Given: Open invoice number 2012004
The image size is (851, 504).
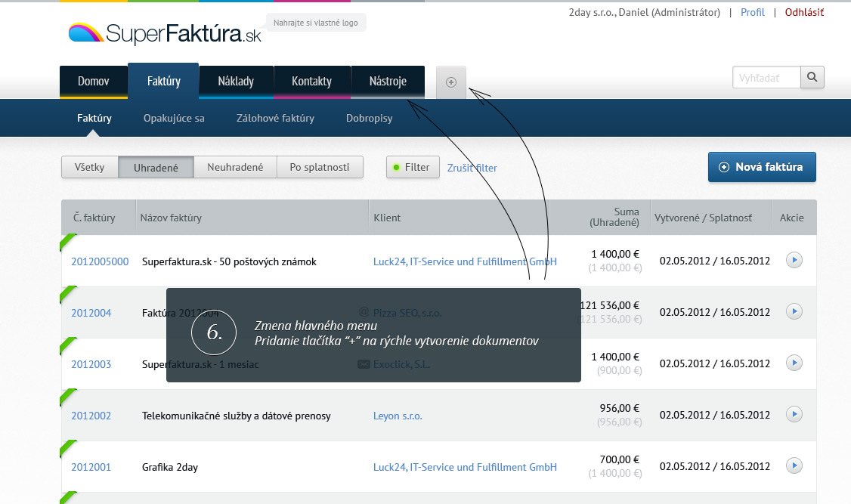Looking at the screenshot, I should coord(91,313).
